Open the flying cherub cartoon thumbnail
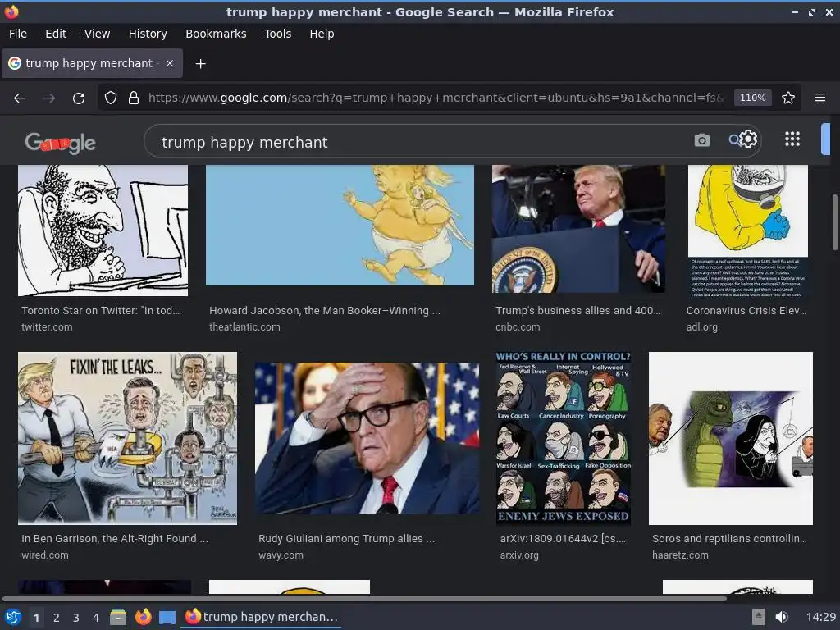This screenshot has width=840, height=630. tap(340, 225)
